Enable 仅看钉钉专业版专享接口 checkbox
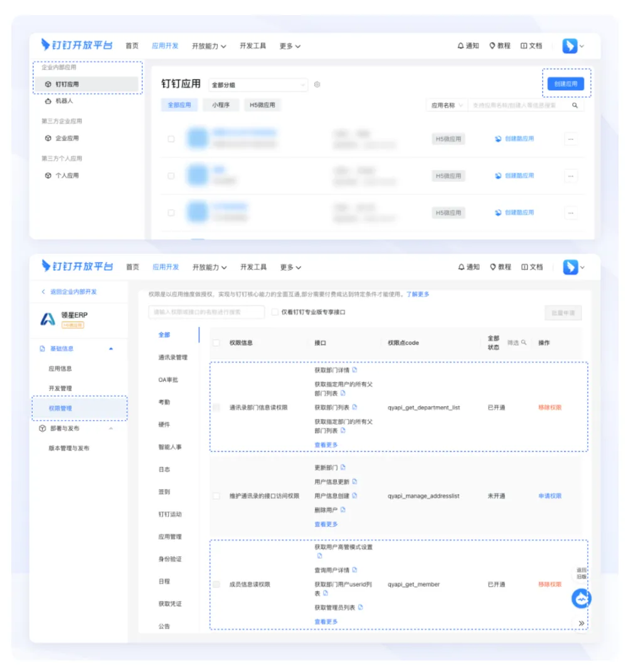Image resolution: width=633 pixels, height=672 pixels. tap(275, 312)
